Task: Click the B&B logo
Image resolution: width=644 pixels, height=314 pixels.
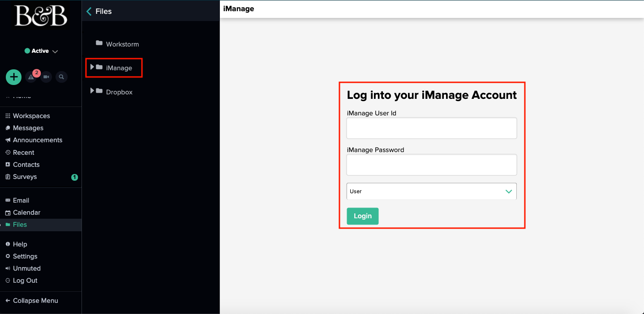Action: point(41,16)
